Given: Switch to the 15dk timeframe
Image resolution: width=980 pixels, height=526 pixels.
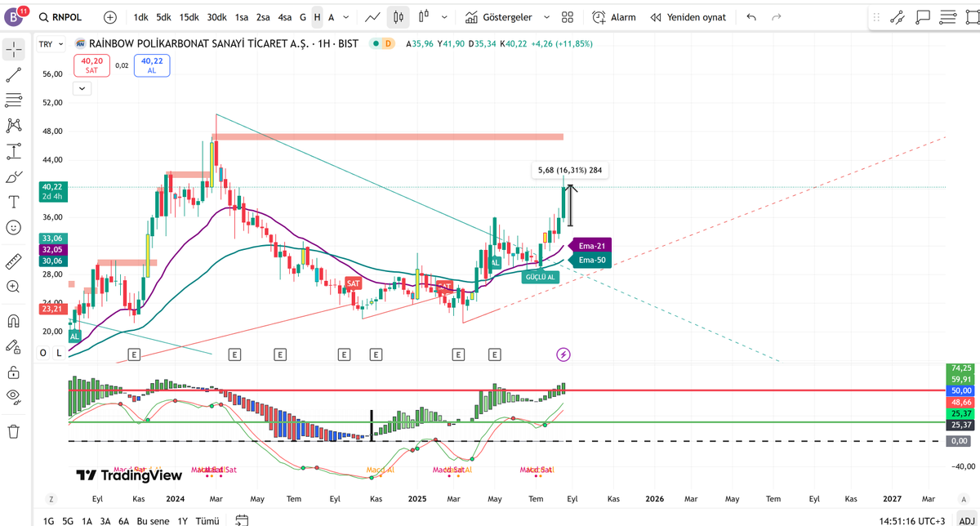Looking at the screenshot, I should click(x=189, y=17).
